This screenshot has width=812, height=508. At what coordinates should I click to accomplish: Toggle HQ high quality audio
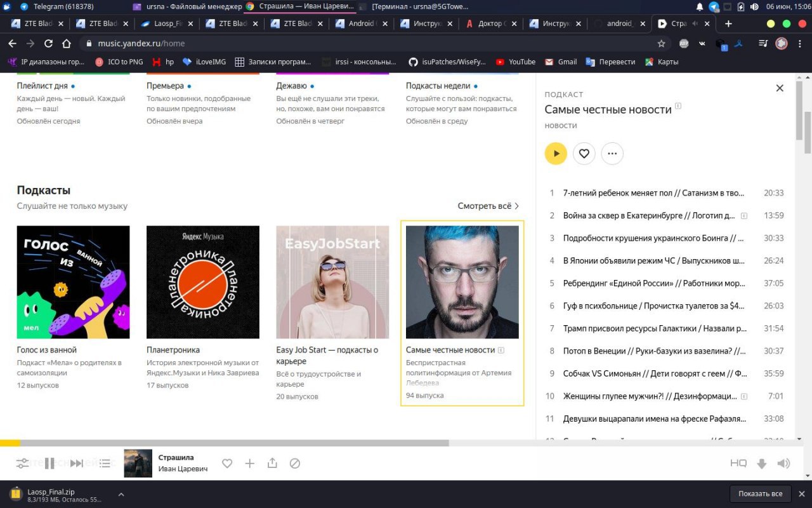tap(738, 464)
